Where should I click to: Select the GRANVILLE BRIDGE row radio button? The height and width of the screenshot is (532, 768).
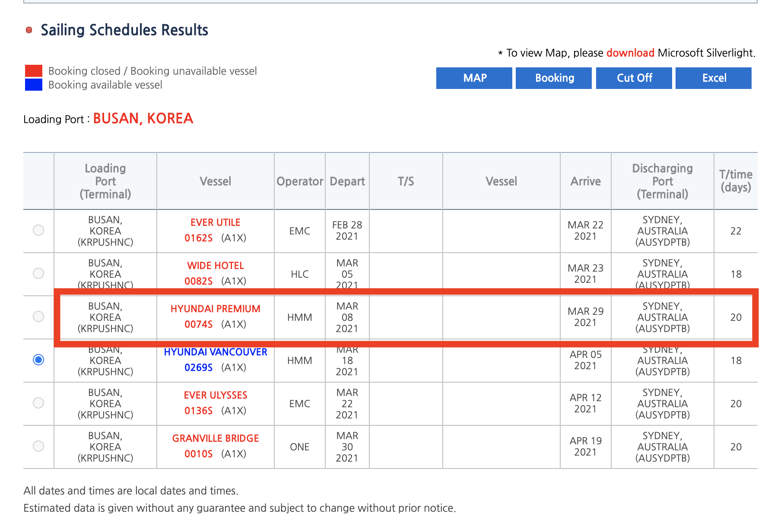click(x=38, y=446)
